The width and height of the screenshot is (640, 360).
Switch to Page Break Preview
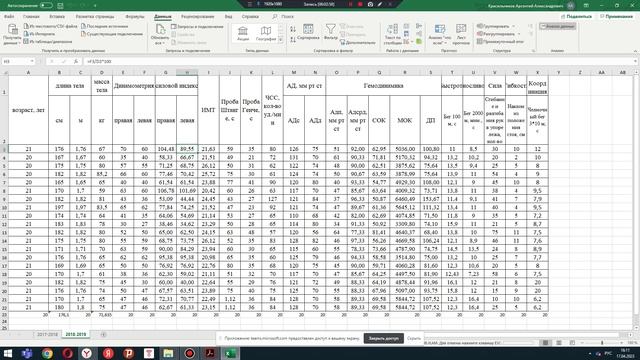point(572,343)
